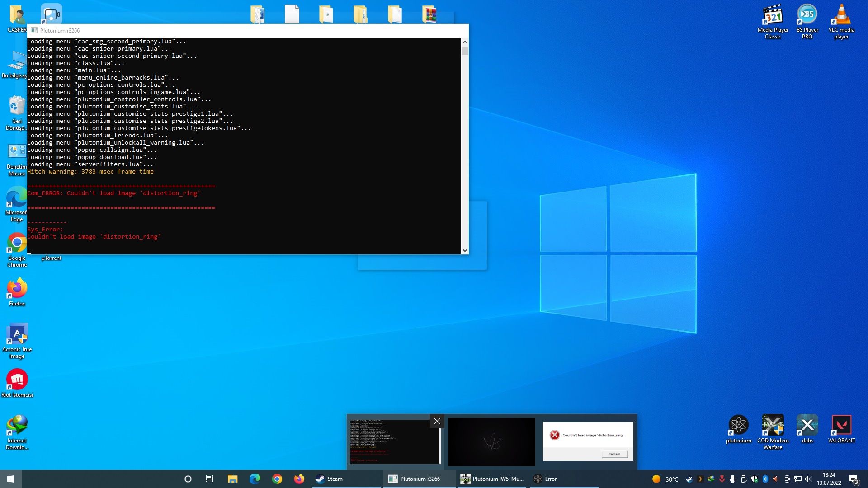Image resolution: width=868 pixels, height=488 pixels.
Task: Open the Bluetooth tray icon
Action: [x=765, y=479]
